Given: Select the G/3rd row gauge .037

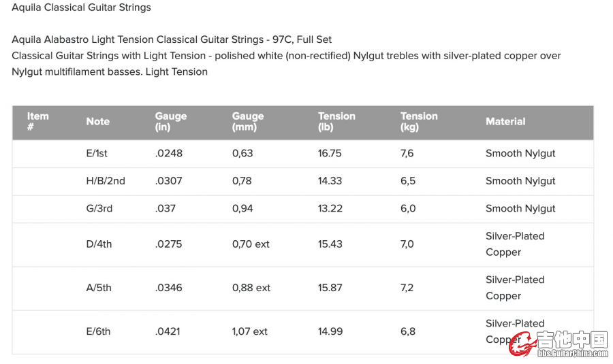Looking at the screenshot, I should [165, 209].
